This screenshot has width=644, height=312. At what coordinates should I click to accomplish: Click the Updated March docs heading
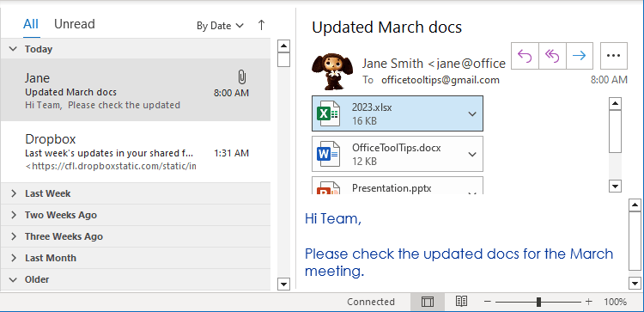[387, 28]
